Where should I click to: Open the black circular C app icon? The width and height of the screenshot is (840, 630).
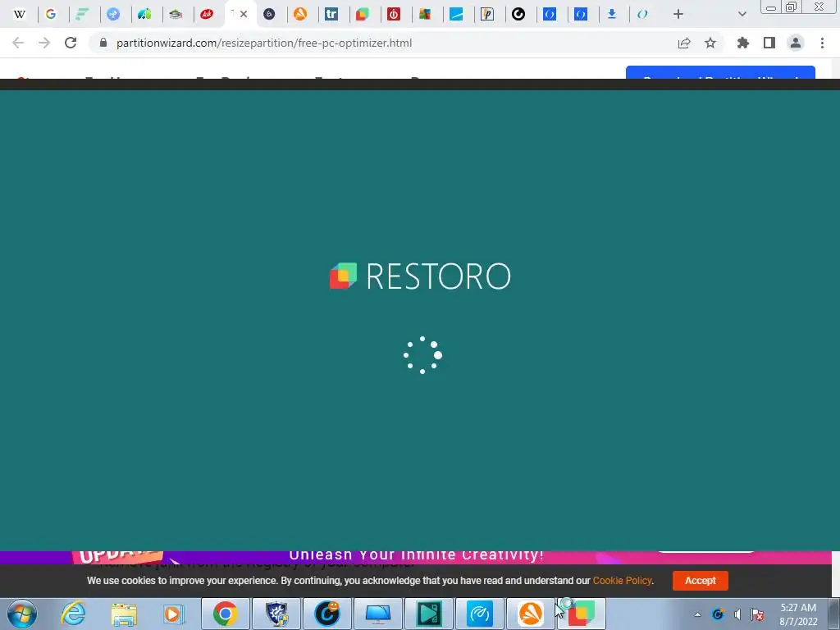(x=327, y=614)
